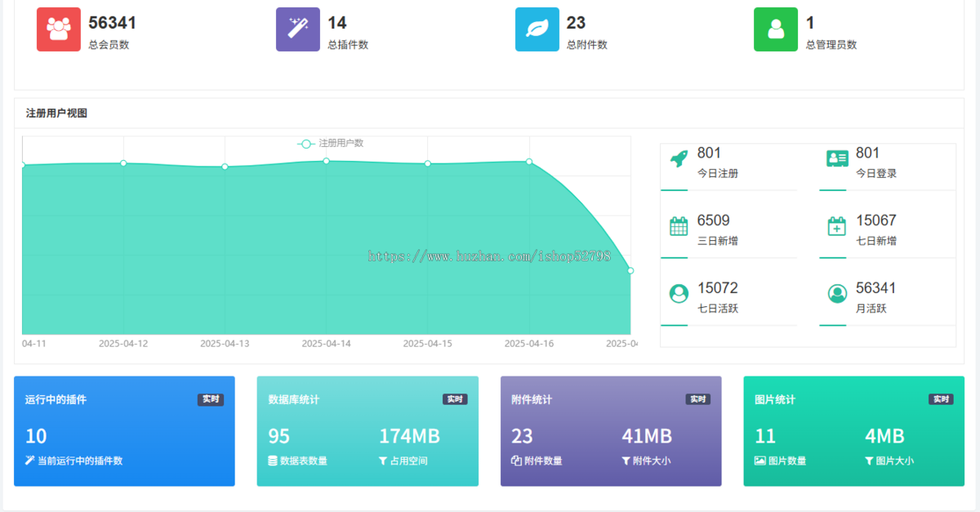Click the purple magic wand plugins icon
The width and height of the screenshot is (980, 512).
click(298, 29)
